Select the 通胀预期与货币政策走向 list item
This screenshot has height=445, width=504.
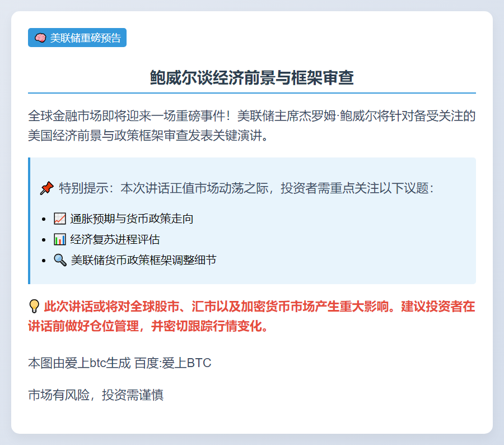pyautogui.click(x=132, y=219)
